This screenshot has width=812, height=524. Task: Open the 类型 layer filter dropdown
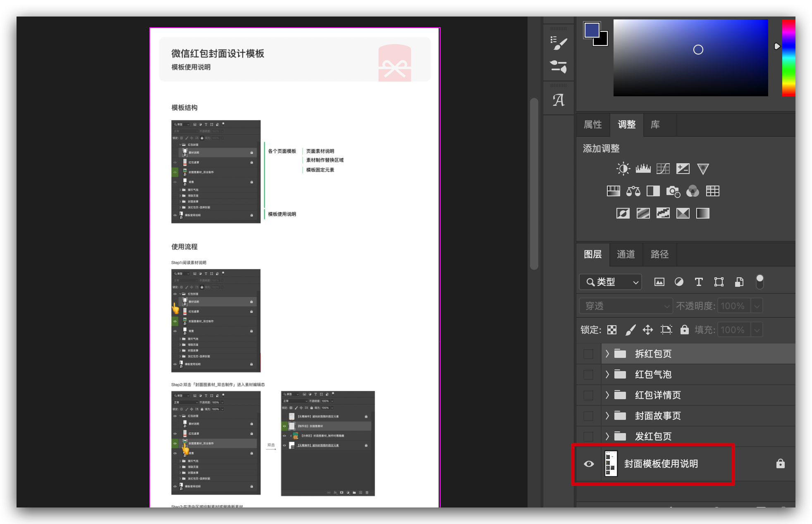click(611, 282)
